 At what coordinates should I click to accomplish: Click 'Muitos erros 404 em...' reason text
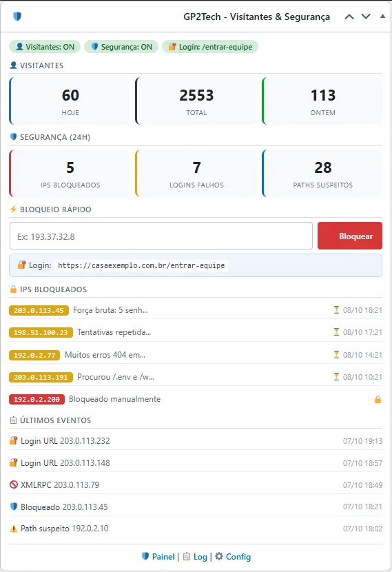(105, 355)
